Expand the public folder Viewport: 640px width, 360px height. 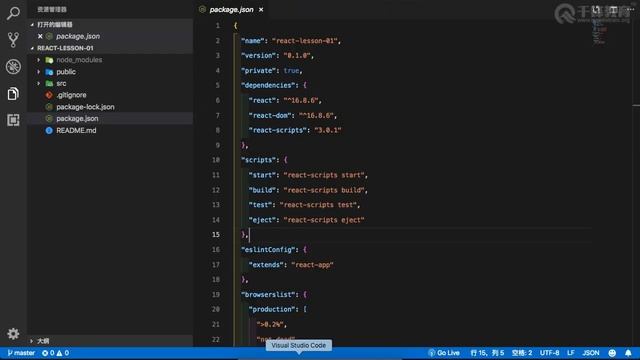[x=39, y=72]
